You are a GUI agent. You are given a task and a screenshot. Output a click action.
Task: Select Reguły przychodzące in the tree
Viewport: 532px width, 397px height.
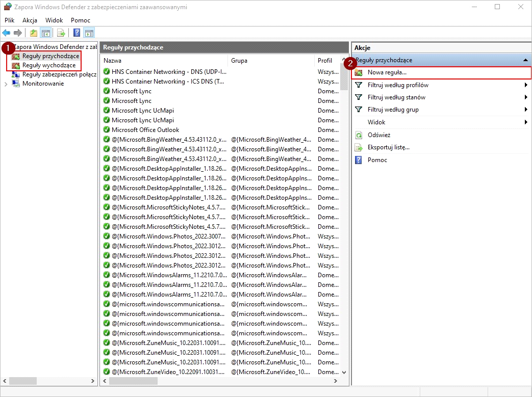(50, 56)
